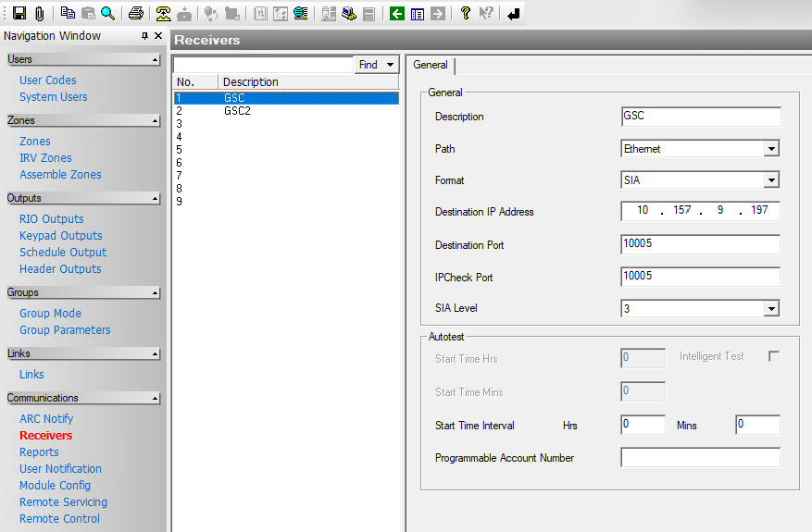Open the Find dropdown arrow
Viewport: 812px width, 532px height.
(x=392, y=65)
